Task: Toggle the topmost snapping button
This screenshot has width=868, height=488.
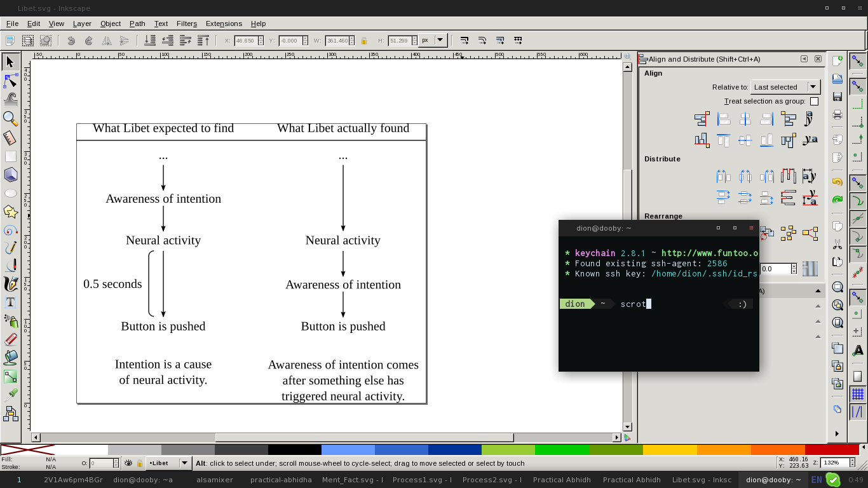Action: pyautogui.click(x=857, y=61)
